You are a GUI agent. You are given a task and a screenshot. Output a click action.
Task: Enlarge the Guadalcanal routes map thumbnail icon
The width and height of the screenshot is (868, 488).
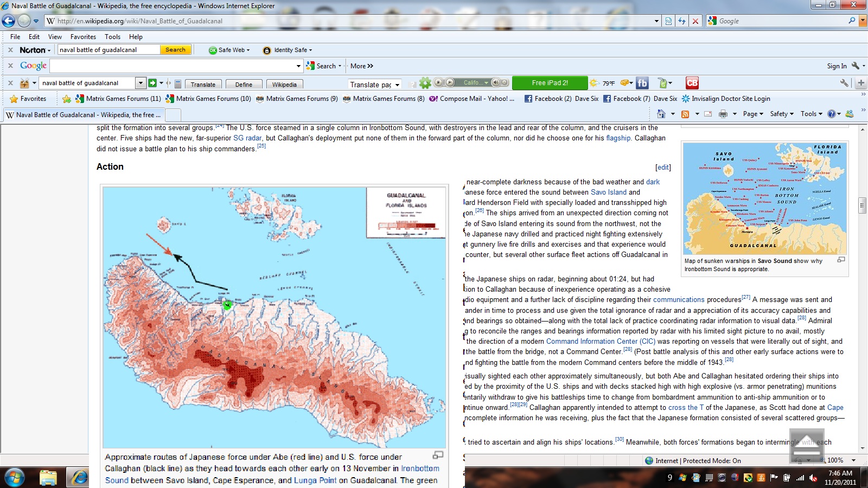pos(438,455)
